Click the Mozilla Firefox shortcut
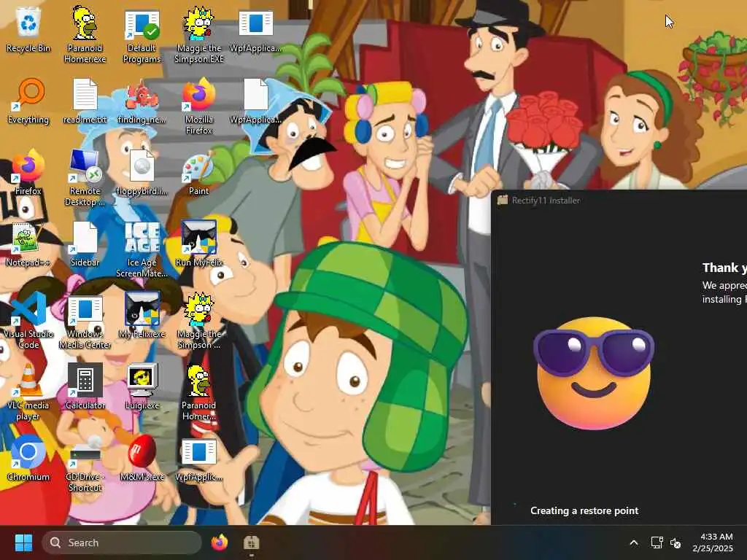 tap(199, 106)
